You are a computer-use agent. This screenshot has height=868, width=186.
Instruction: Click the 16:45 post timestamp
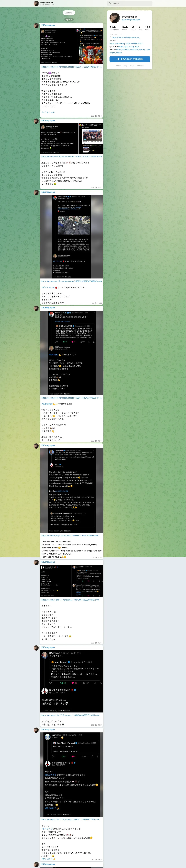[x=100, y=441]
